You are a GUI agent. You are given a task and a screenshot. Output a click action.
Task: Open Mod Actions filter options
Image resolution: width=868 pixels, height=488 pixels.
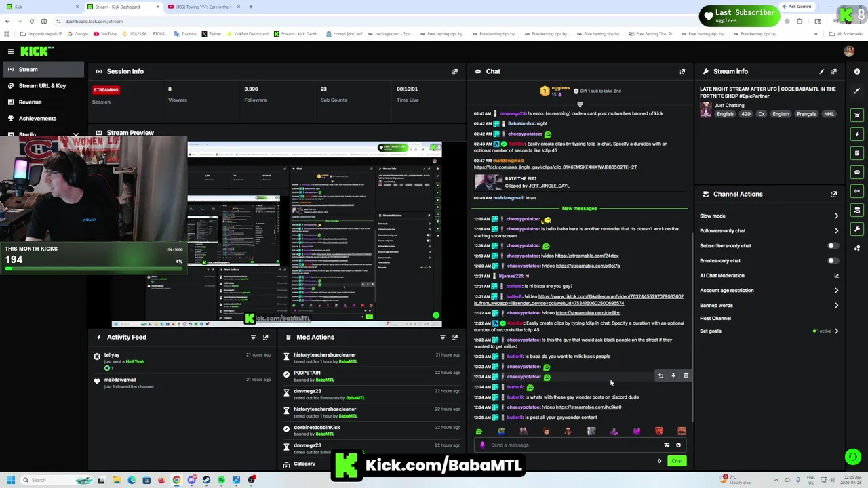(x=443, y=337)
